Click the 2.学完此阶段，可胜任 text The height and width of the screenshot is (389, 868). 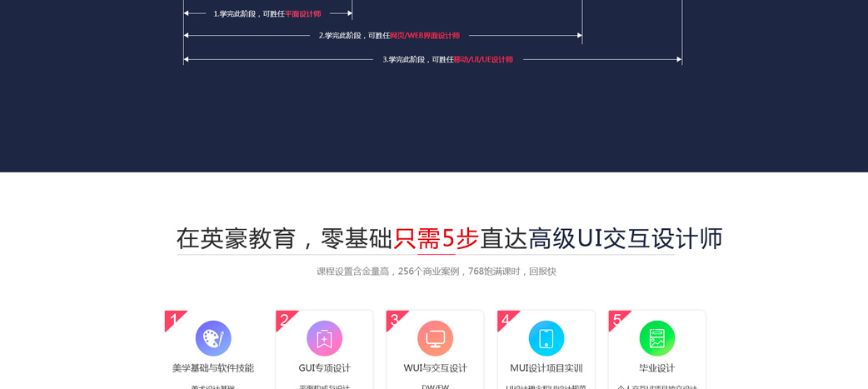(354, 36)
